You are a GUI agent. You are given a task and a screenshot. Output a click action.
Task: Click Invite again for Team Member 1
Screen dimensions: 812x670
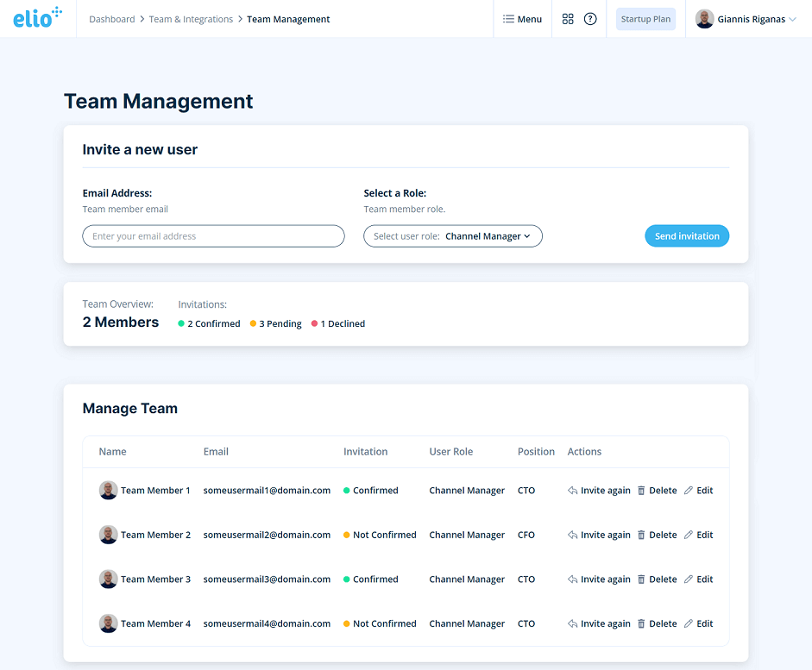[599, 491]
